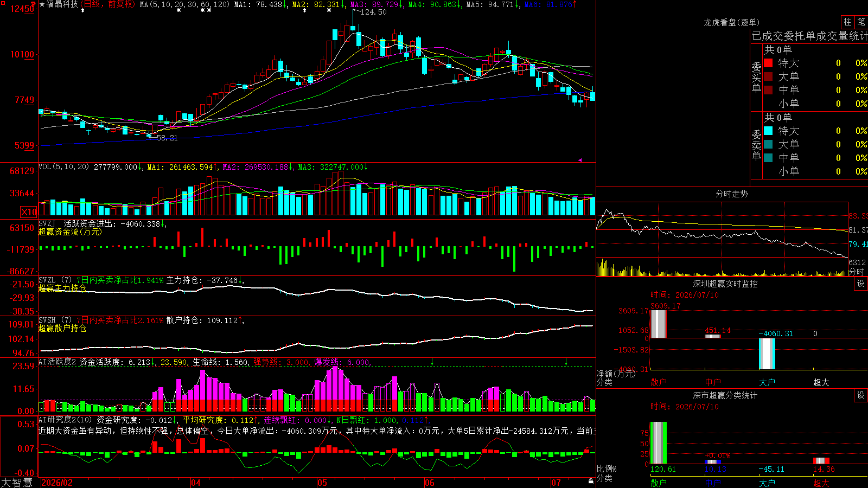Select 大户 in 深圳超赢实时监控 chart
The image size is (868, 488).
point(767,382)
